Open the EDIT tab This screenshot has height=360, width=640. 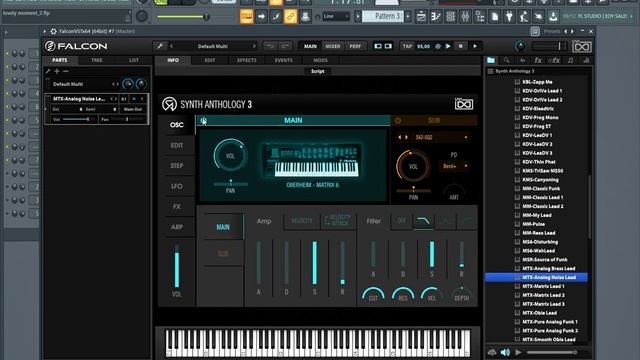(x=210, y=60)
